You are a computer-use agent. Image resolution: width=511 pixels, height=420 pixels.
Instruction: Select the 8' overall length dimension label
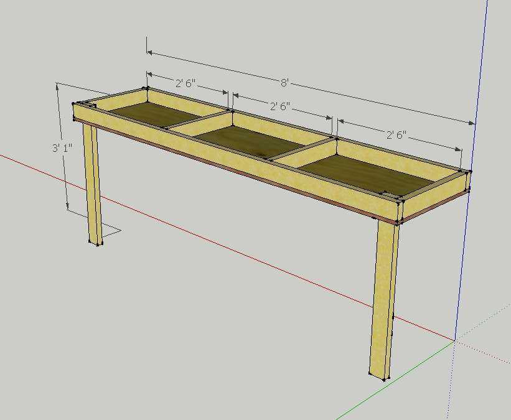tap(284, 83)
